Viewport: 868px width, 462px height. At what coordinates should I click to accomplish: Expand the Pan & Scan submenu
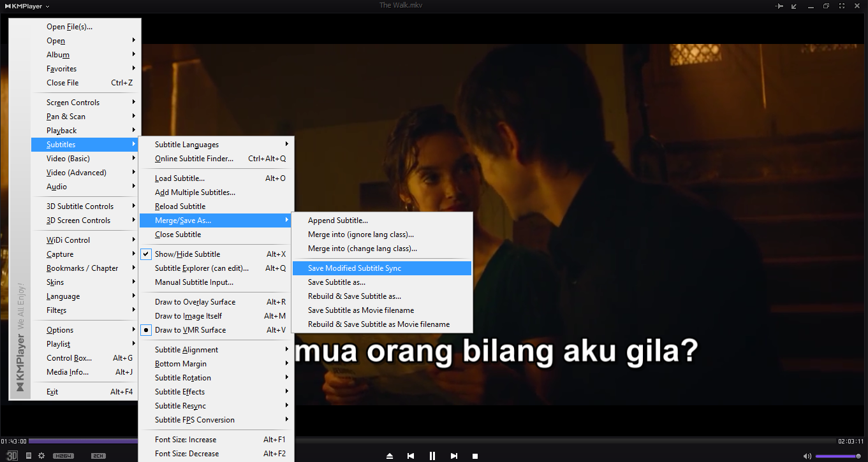coord(85,117)
